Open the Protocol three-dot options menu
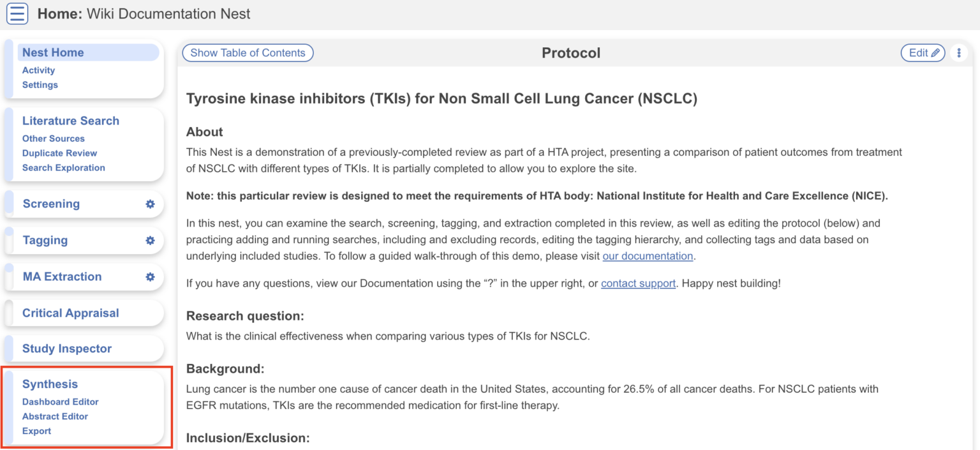 pyautogui.click(x=959, y=53)
